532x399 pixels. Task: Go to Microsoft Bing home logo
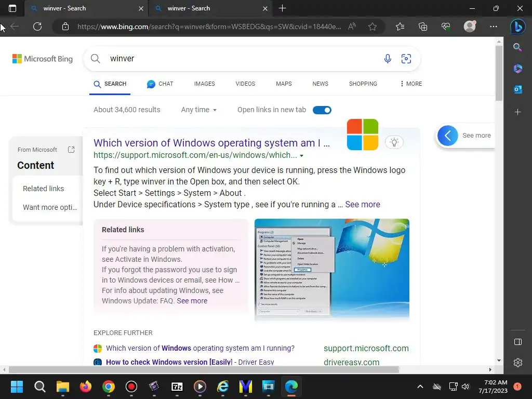click(x=43, y=59)
